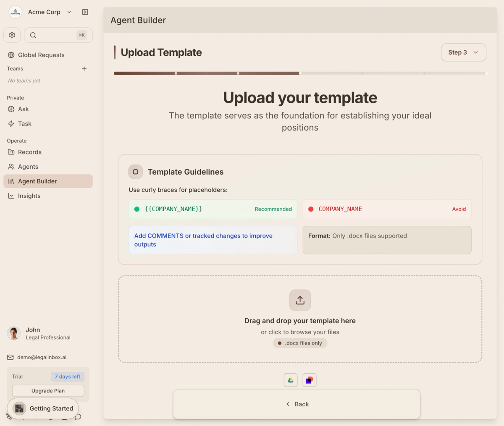Click the demo@legalinbox.ai email address
This screenshot has width=504, height=426.
(42, 357)
